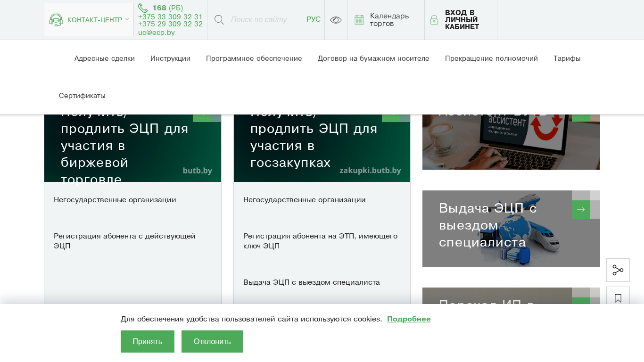
Task: Open ЭЦП для участия в госзакупках card
Action: pyautogui.click(x=322, y=148)
